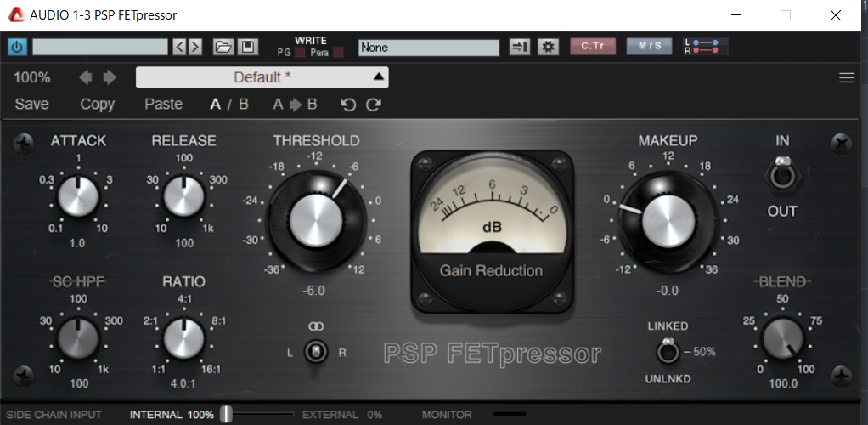Click the ATTACK knob
Viewport: 868px width, 425px height.
[x=79, y=195]
